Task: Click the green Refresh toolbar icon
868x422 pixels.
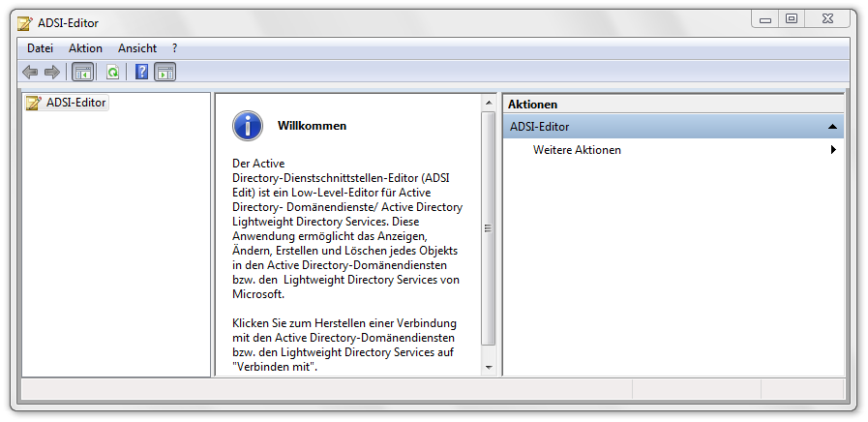Action: [113, 72]
